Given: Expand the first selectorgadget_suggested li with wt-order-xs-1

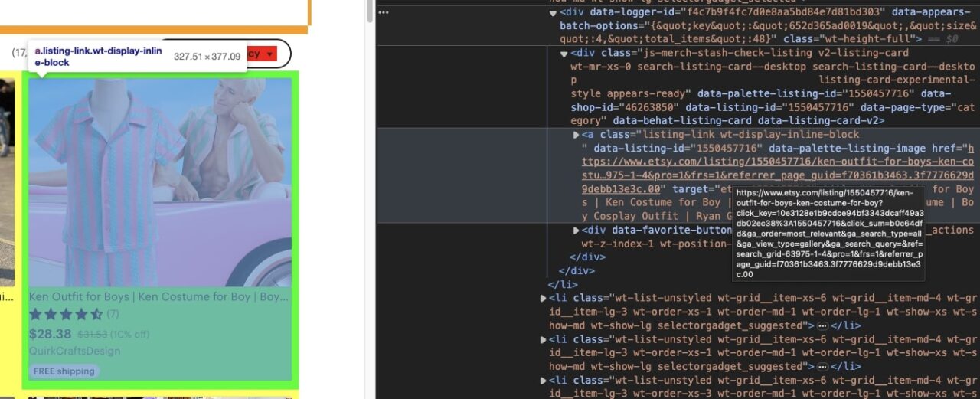Looking at the screenshot, I should coord(544,298).
